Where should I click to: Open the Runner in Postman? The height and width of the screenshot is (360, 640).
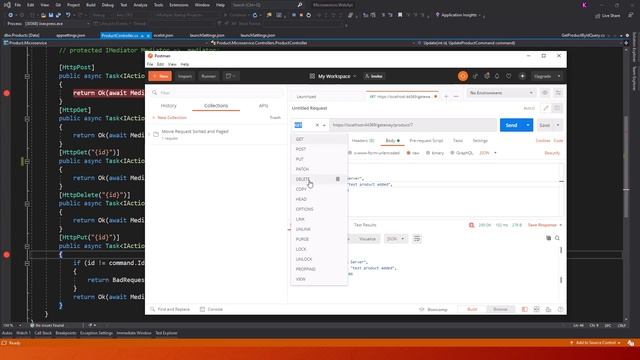coord(208,76)
